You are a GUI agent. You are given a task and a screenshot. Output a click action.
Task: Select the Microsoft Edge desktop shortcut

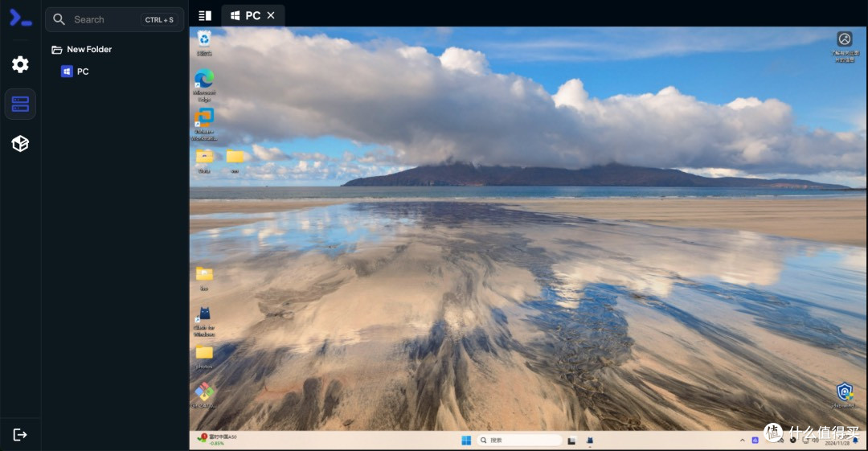204,85
